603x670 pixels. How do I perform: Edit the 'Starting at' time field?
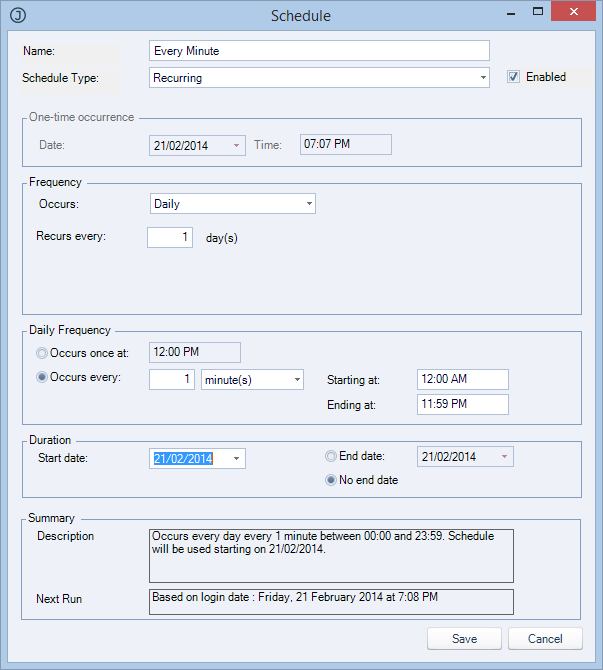coord(464,380)
